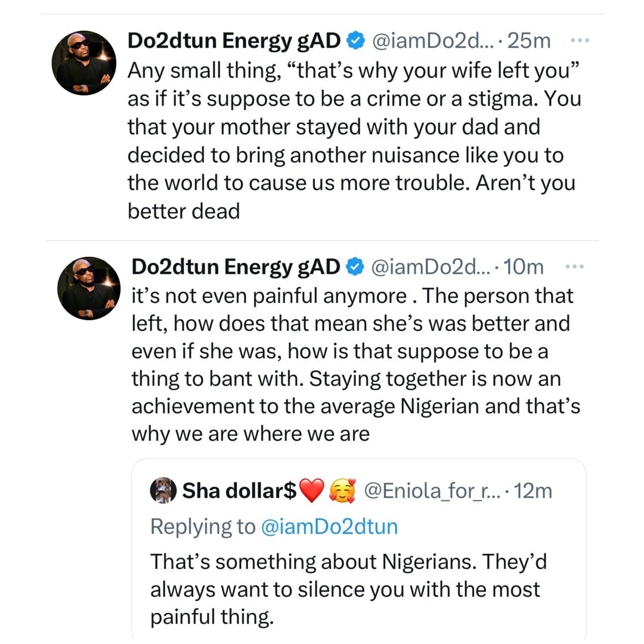The height and width of the screenshot is (644, 644).
Task: Open Do2dtun's profile picture on the second tweet
Action: pos(88,289)
